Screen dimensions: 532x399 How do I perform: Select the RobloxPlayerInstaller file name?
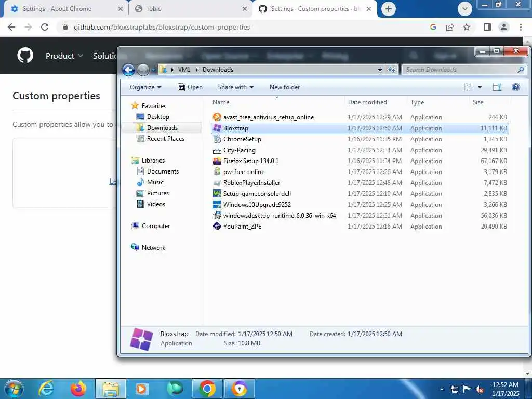252,183
